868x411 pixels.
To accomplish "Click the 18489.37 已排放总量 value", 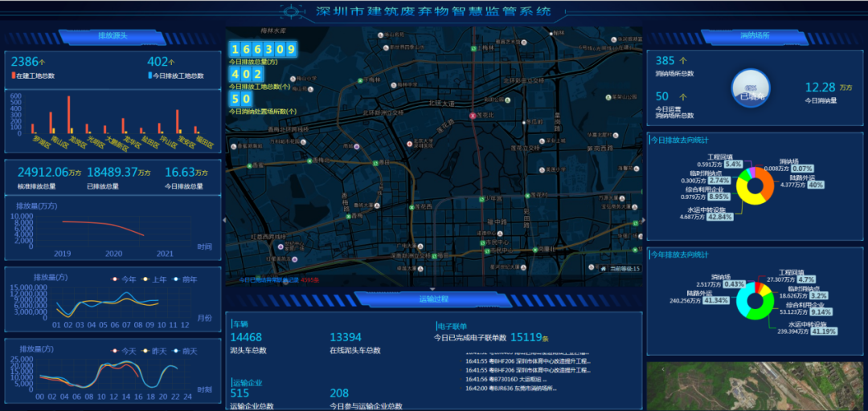I will (x=112, y=173).
